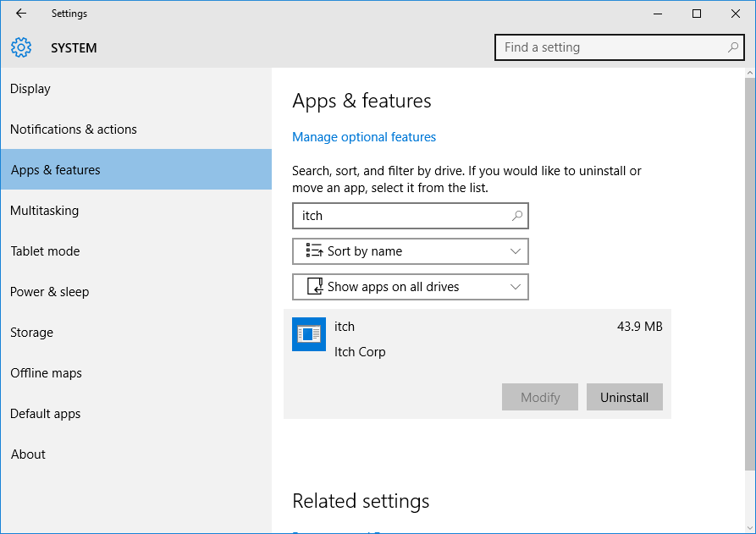Click the Find a setting magnifier icon
756x534 pixels.
tap(733, 47)
